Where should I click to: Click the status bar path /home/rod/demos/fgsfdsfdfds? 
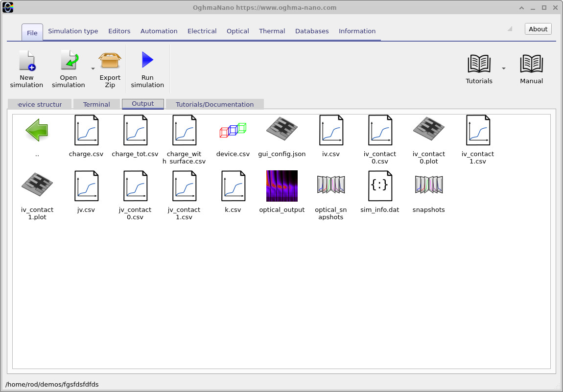(52, 384)
